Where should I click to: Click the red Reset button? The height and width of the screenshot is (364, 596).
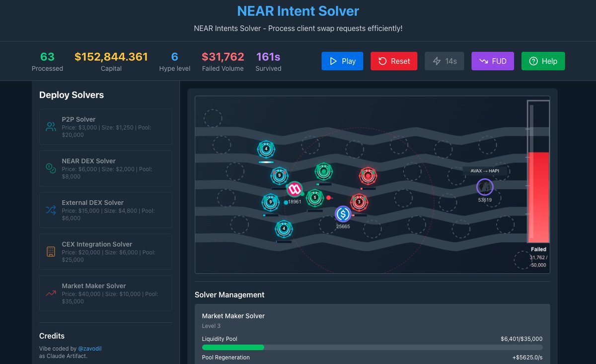394,61
